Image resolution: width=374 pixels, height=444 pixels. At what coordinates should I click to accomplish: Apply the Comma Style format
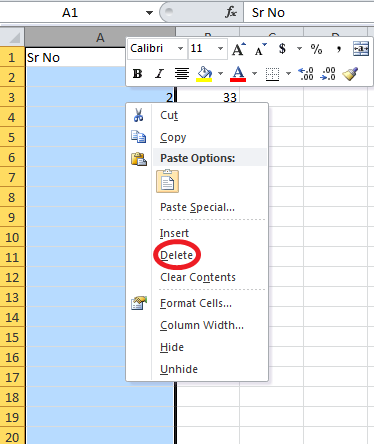tap(339, 49)
